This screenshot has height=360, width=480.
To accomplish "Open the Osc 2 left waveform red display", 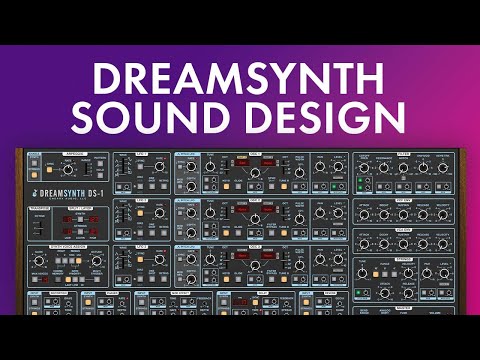I will click(242, 209).
